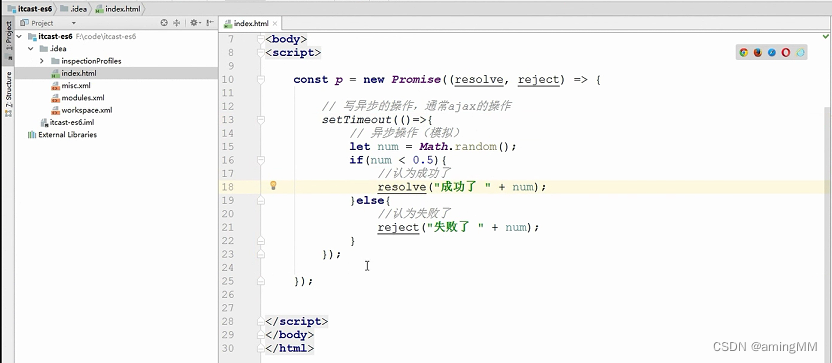Click Math.random on line 15
The height and width of the screenshot is (363, 832).
click(457, 146)
